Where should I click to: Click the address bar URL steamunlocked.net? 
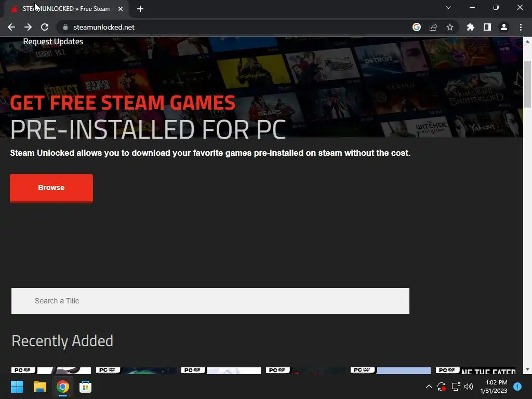tap(104, 27)
